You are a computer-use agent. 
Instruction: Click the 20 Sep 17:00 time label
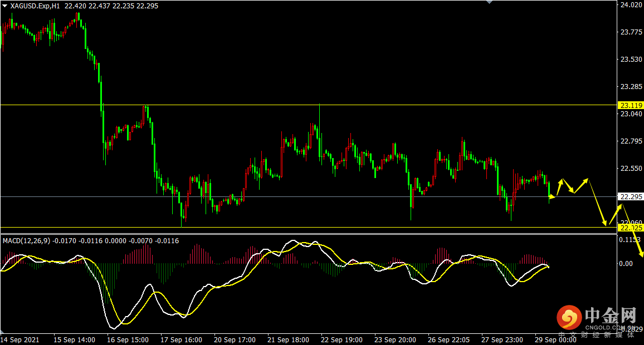click(235, 339)
